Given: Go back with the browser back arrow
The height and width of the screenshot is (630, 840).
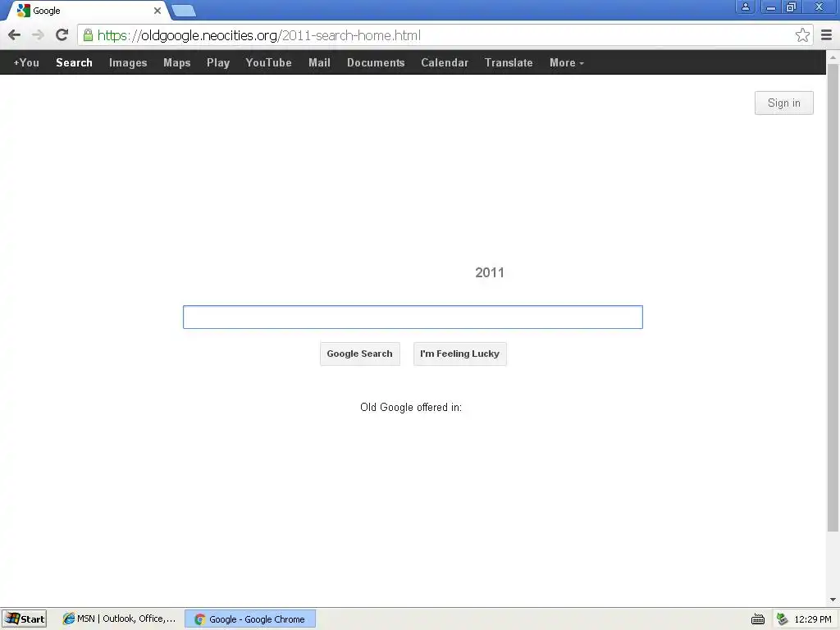Looking at the screenshot, I should (x=15, y=35).
